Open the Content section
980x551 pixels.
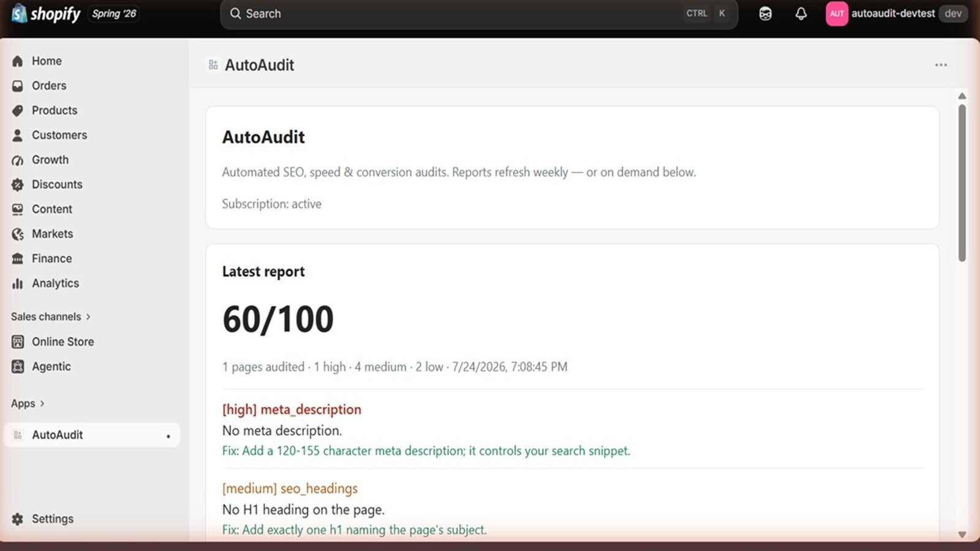click(52, 209)
